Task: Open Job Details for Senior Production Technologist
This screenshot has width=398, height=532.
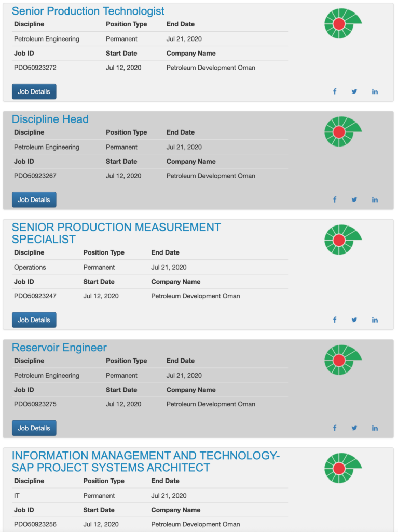Action: pos(34,91)
